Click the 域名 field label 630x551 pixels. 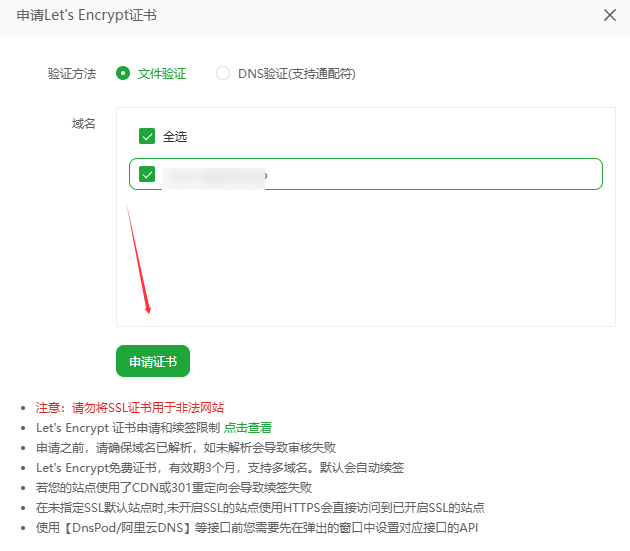(84, 123)
